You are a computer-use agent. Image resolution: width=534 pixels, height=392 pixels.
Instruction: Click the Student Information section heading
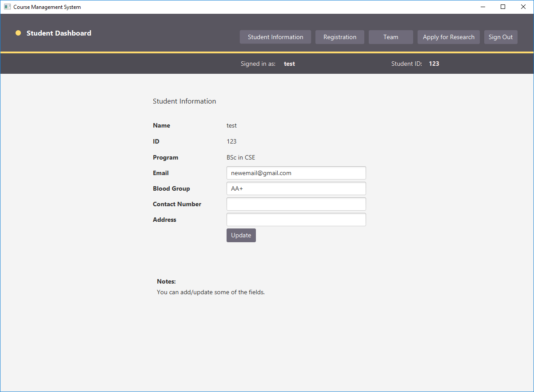tap(184, 101)
